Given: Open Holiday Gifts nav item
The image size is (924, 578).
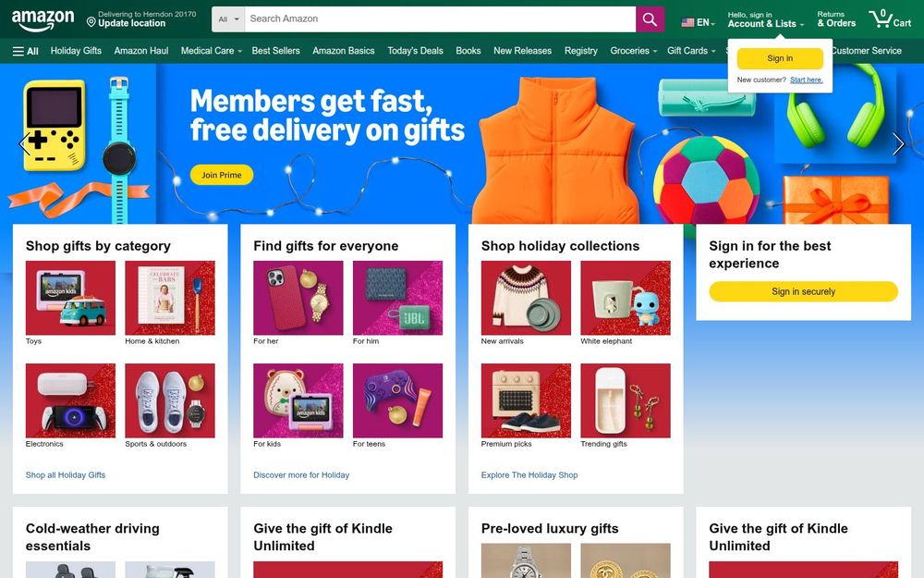Looking at the screenshot, I should click(76, 51).
